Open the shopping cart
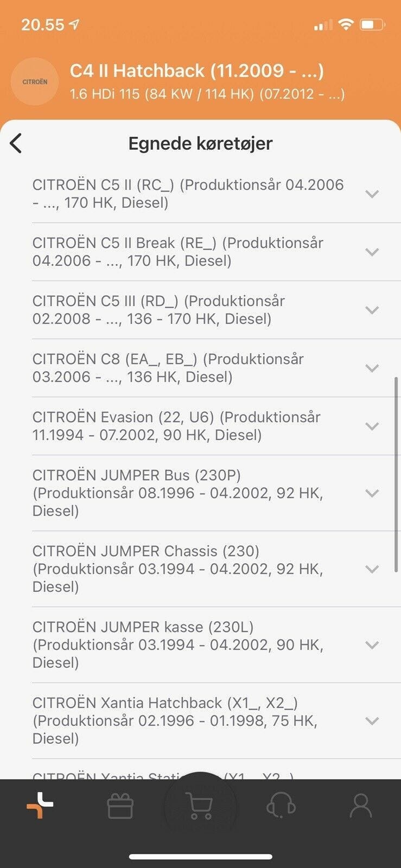This screenshot has width=401, height=868. (199, 806)
